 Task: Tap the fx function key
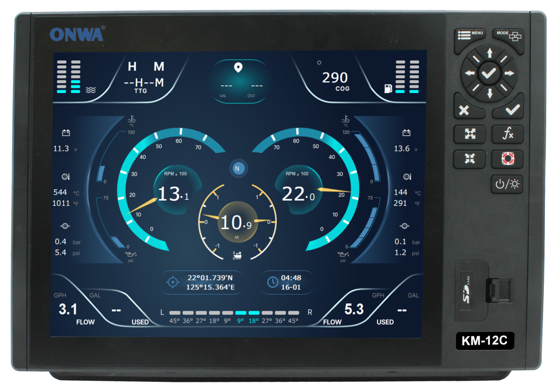507,134
